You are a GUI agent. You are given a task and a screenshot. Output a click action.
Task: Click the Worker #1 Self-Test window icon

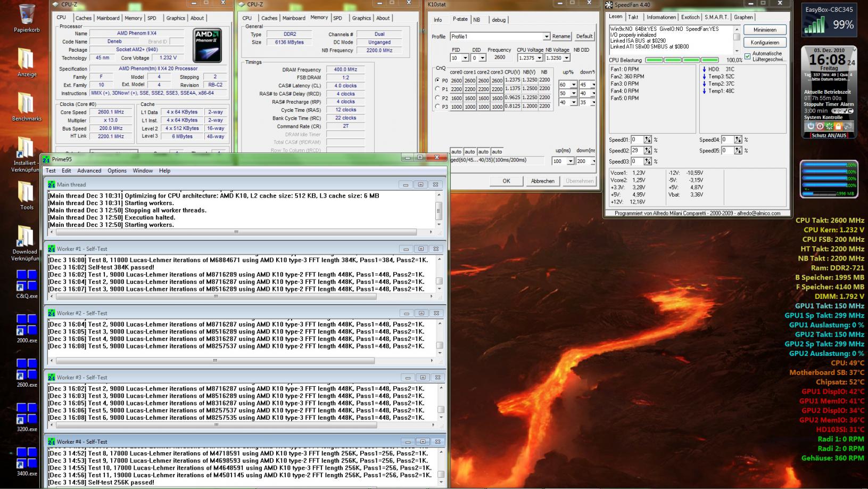click(x=52, y=249)
